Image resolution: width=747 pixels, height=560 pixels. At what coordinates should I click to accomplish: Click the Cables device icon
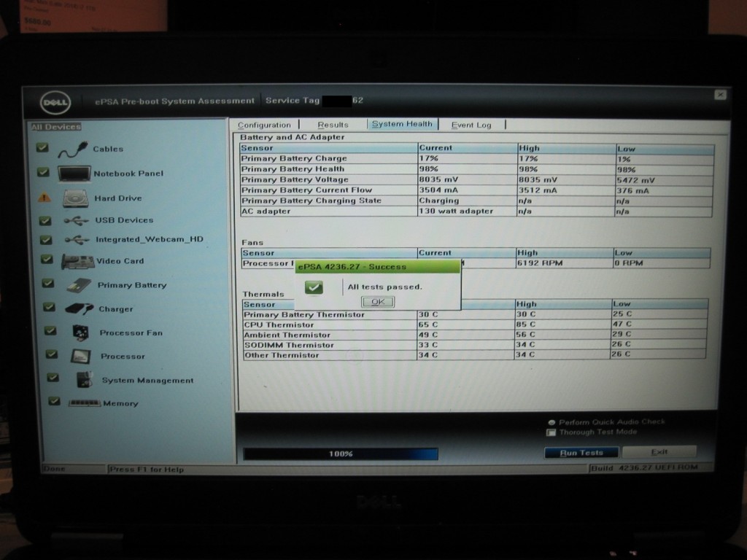click(72, 150)
